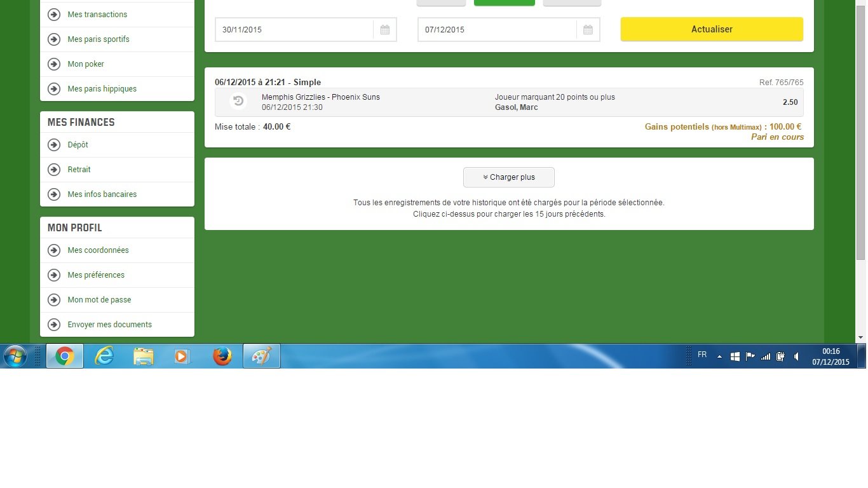Switch to Google Chrome in taskbar
868x488 pixels.
click(64, 356)
